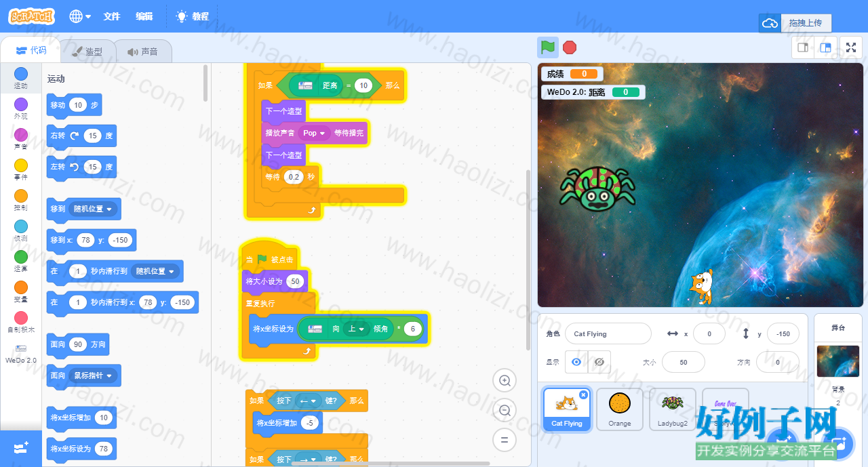Select the 变量 category

point(21,291)
